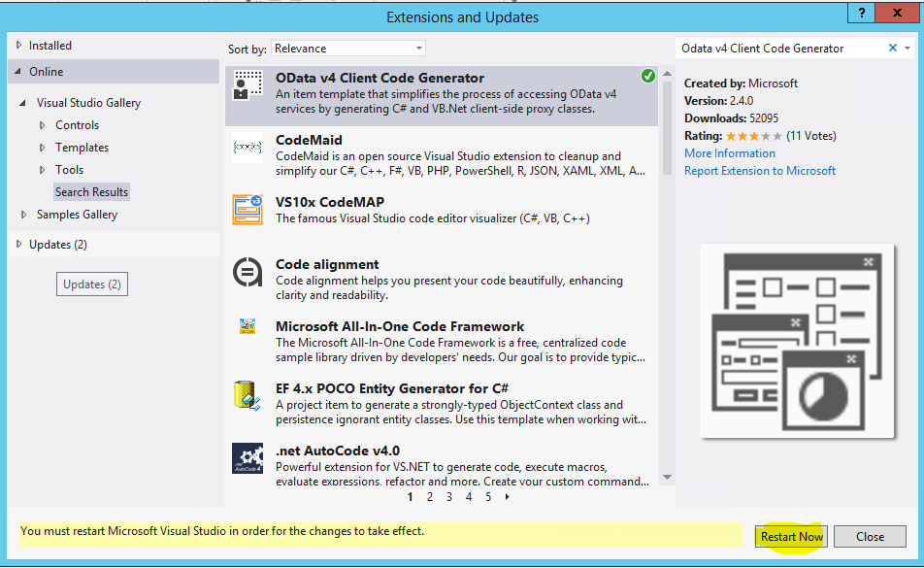Expand the Samples Gallery node
The image size is (924, 568).
point(23,215)
